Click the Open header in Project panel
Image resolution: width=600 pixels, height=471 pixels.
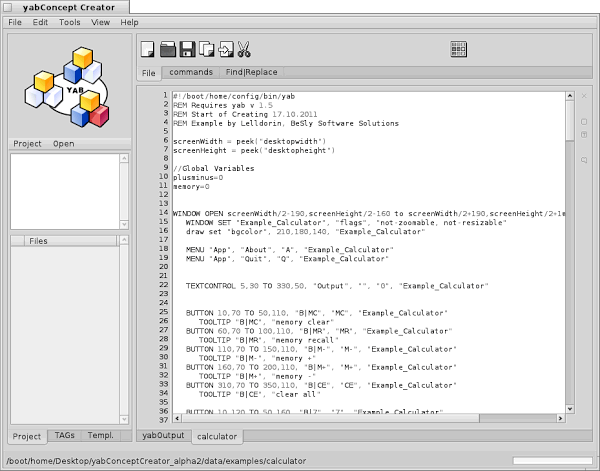(64, 144)
